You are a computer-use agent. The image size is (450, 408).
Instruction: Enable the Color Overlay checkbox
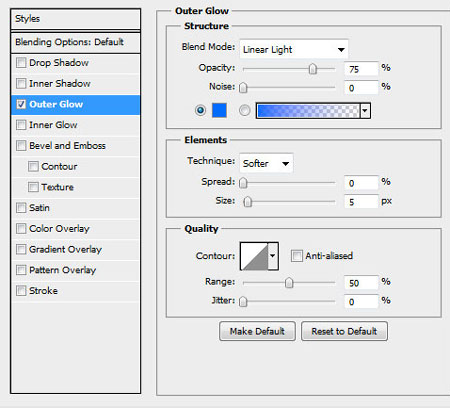click(x=21, y=229)
